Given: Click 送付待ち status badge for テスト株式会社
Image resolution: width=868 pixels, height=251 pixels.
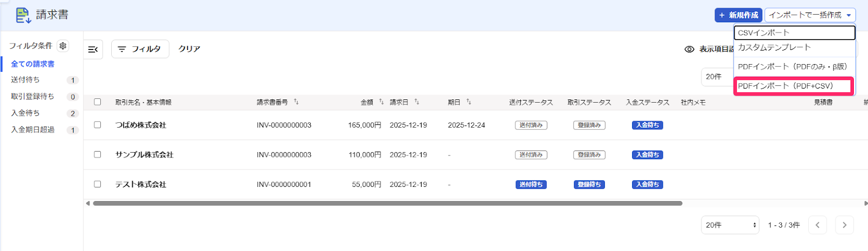Looking at the screenshot, I should [531, 184].
